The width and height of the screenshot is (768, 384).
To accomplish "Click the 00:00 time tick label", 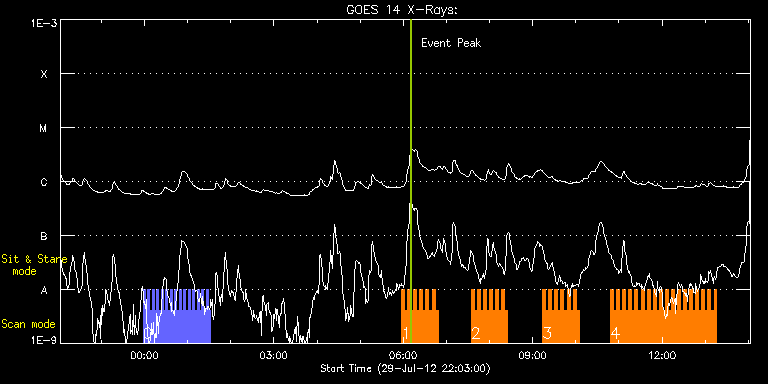I will pyautogui.click(x=144, y=356).
